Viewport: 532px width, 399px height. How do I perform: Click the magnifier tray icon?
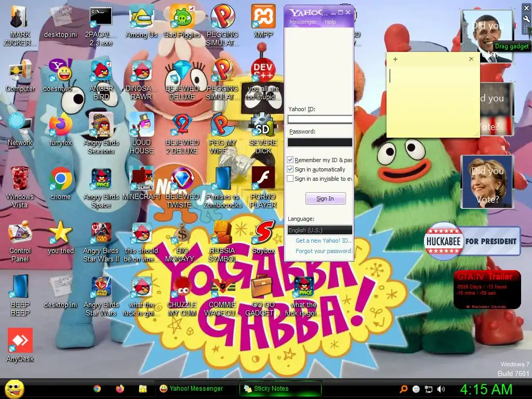(403, 389)
